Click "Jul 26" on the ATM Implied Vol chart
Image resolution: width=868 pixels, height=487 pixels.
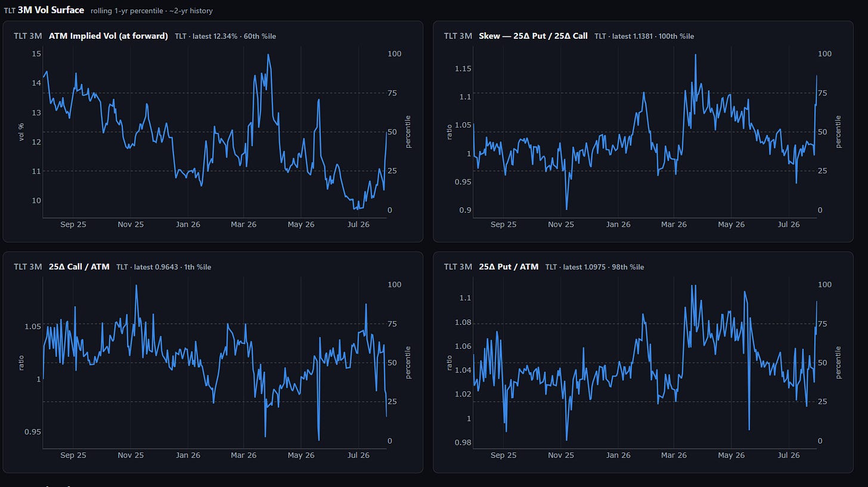(x=358, y=225)
